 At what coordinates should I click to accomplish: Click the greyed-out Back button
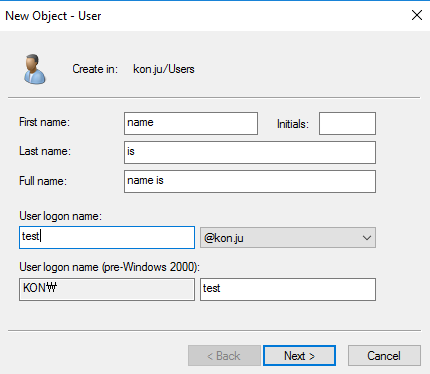tap(224, 356)
